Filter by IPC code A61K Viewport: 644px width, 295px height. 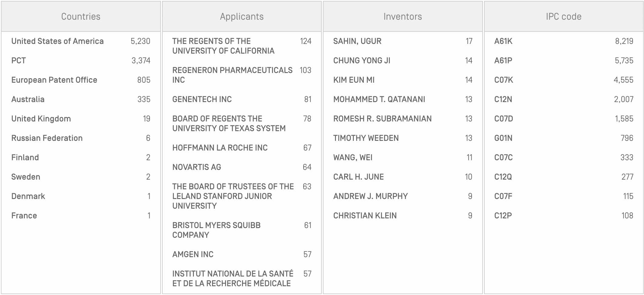click(x=503, y=41)
